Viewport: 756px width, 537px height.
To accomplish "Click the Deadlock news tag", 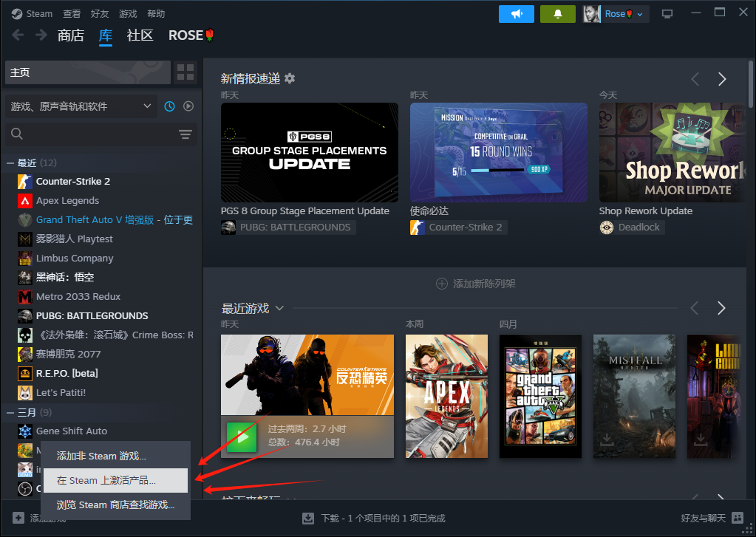I will (x=632, y=227).
